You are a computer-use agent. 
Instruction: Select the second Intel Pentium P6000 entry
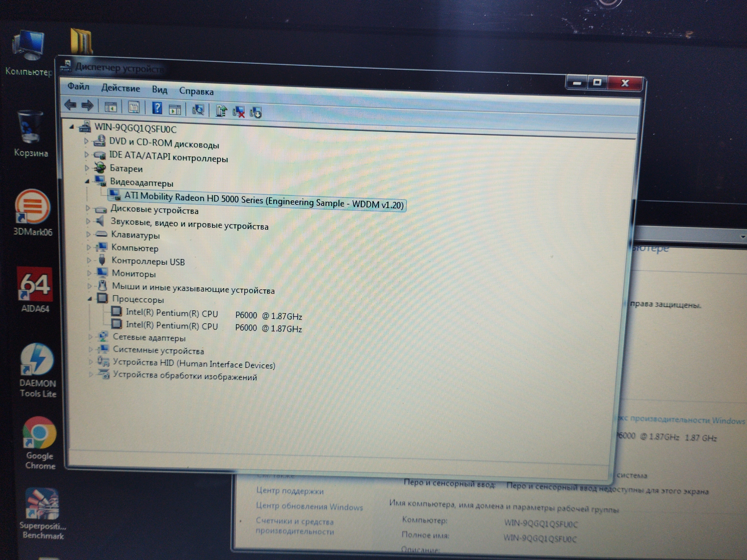(214, 327)
